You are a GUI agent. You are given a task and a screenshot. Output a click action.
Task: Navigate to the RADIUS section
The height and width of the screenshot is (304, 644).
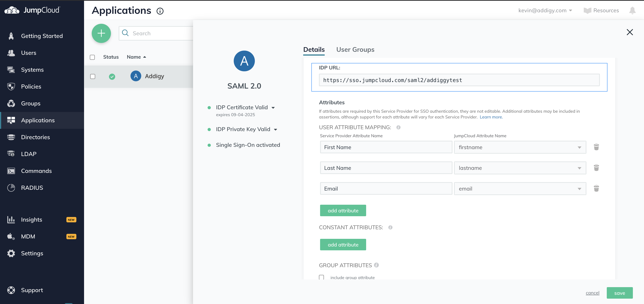coord(32,188)
